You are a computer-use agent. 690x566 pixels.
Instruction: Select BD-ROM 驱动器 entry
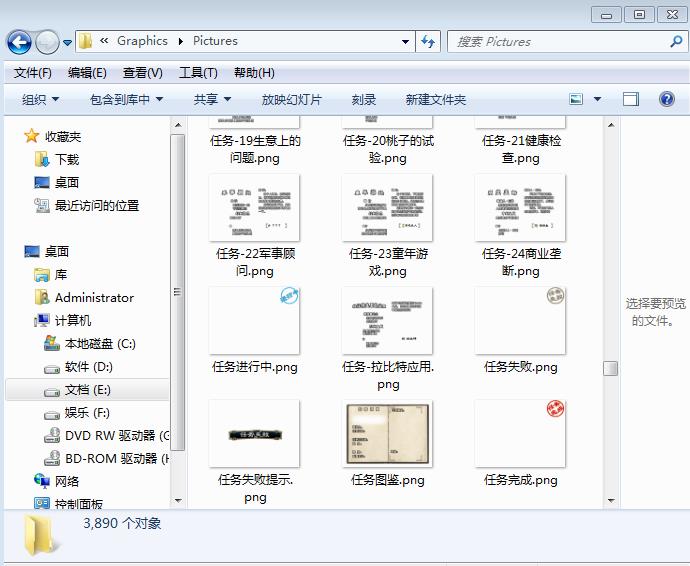pos(117,458)
